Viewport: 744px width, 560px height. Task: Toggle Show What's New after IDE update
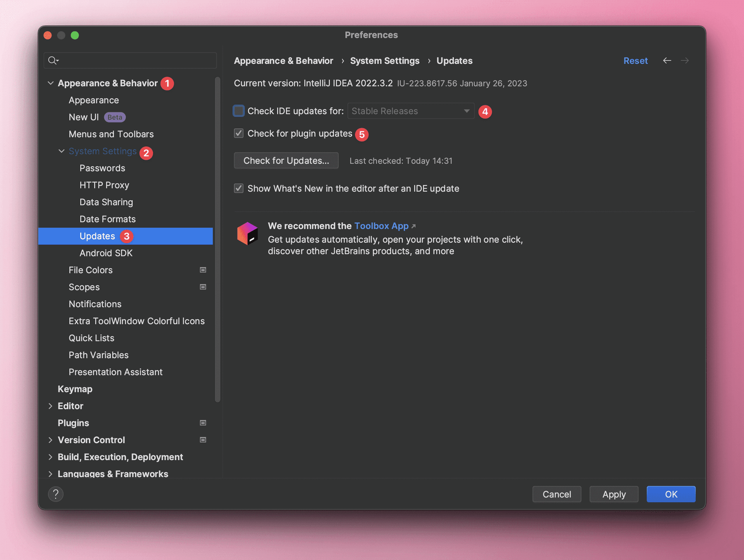239,189
